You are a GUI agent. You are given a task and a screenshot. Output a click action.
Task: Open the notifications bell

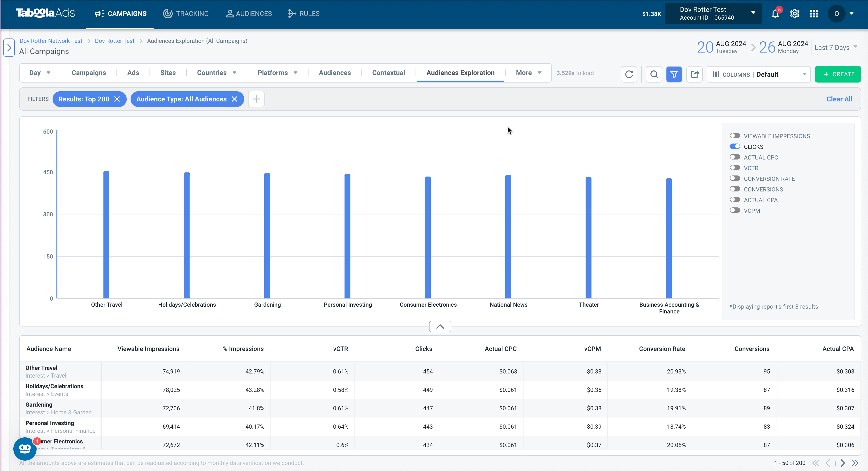pos(775,14)
